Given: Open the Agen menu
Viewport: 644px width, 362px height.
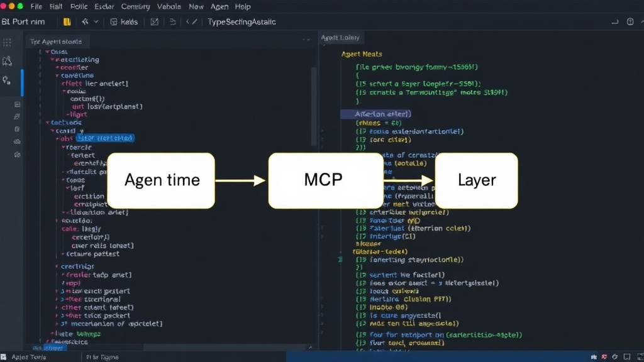Looking at the screenshot, I should click(x=219, y=6).
